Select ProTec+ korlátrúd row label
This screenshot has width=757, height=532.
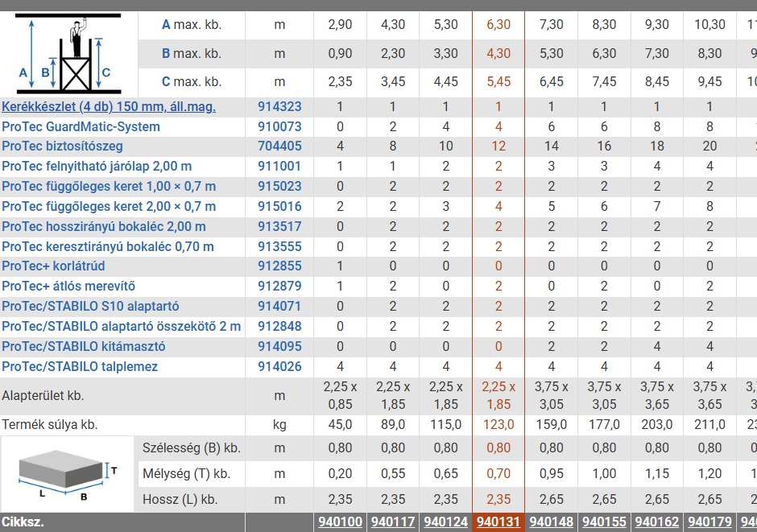53,266
